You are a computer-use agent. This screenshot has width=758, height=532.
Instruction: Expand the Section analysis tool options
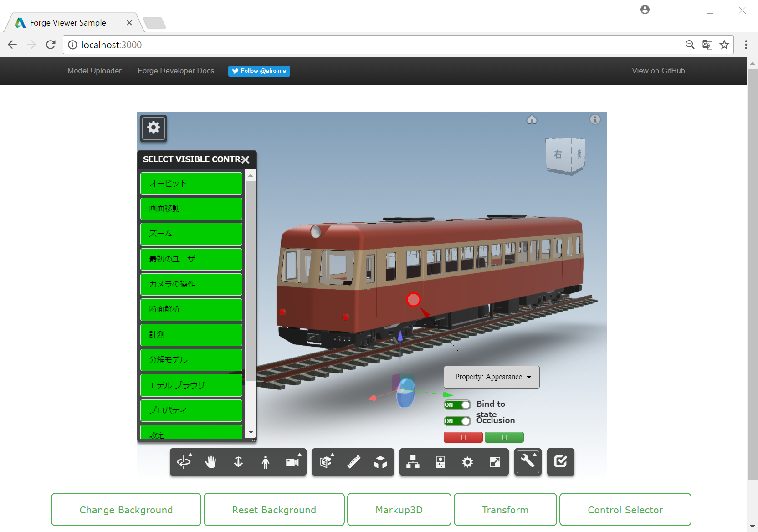click(325, 462)
